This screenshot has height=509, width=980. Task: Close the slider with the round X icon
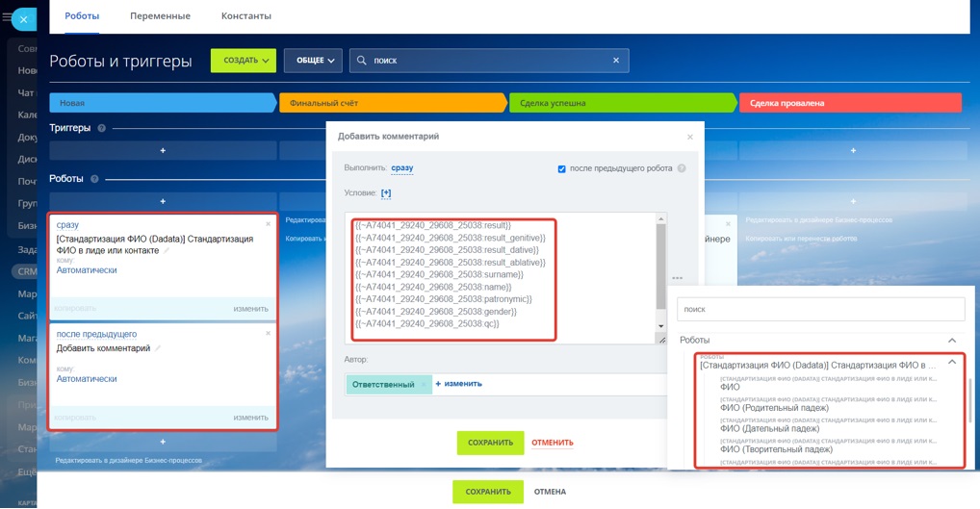24,20
